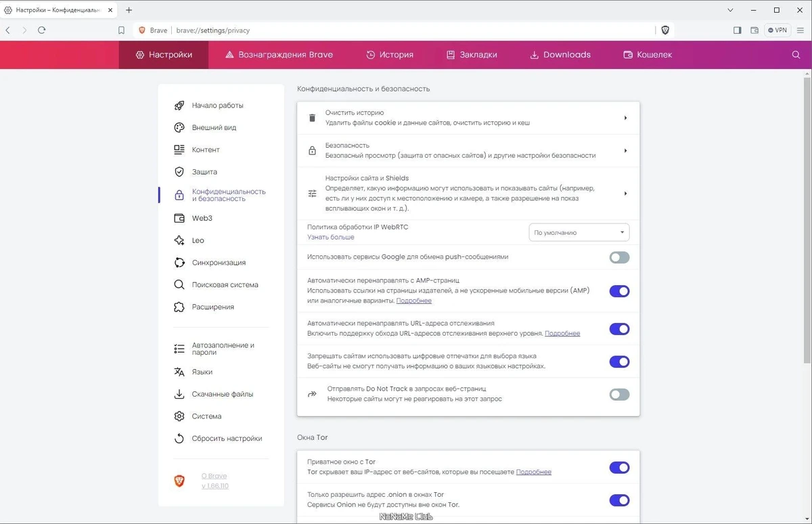Image resolution: width=812 pixels, height=524 pixels.
Task: Click the palette icon for Внешний вид
Action: [x=179, y=128]
